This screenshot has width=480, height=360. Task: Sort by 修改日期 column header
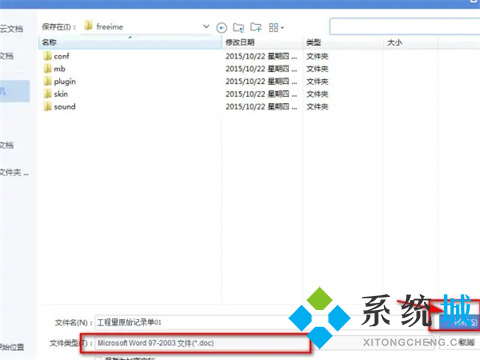262,43
